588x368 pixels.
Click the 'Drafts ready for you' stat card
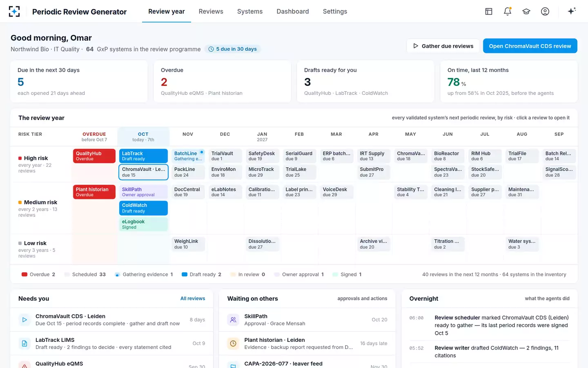365,81
